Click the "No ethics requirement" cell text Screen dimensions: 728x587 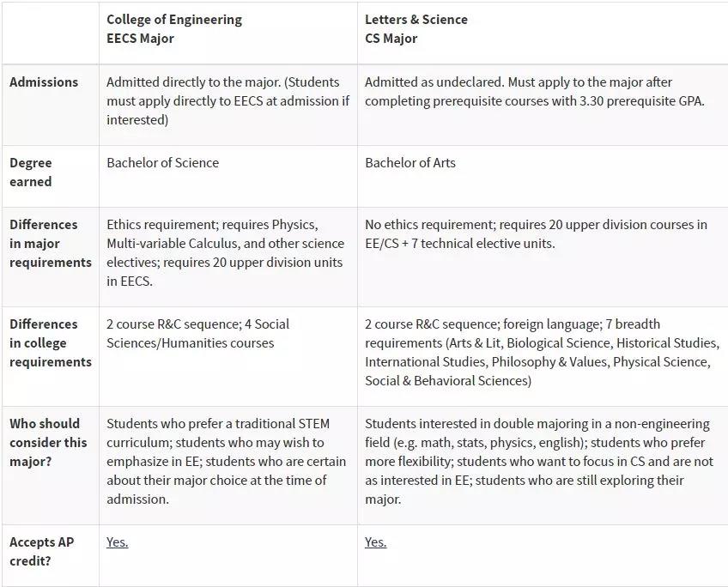[x=536, y=233]
